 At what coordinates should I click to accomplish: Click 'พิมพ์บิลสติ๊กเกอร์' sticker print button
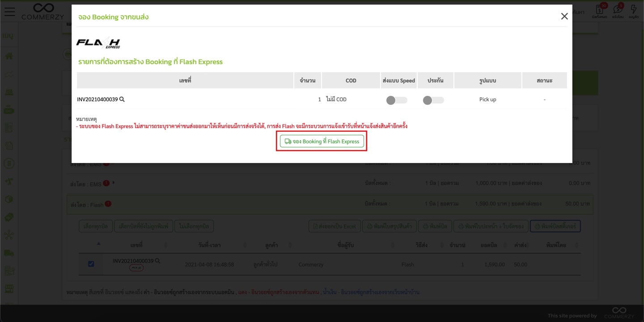pyautogui.click(x=555, y=226)
